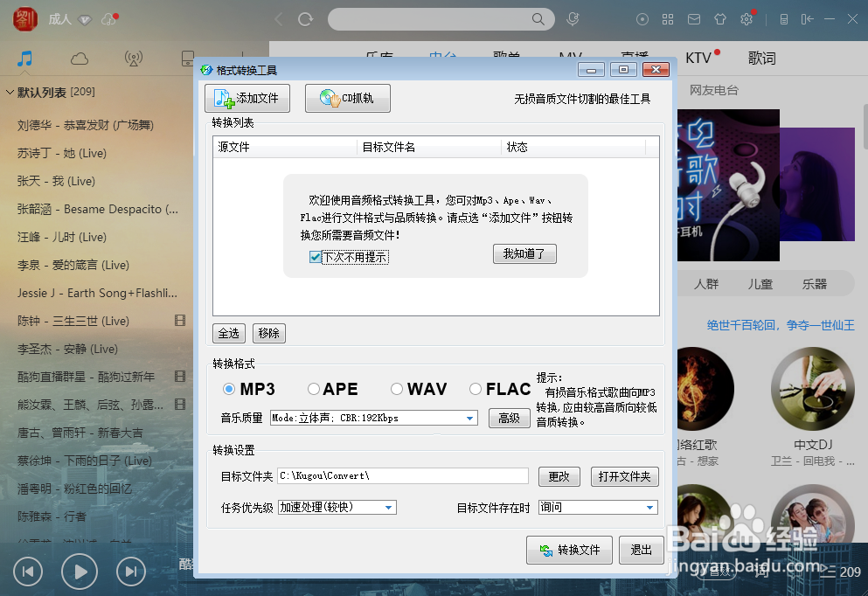
Task: Open the settings gear icon
Action: pos(746,19)
